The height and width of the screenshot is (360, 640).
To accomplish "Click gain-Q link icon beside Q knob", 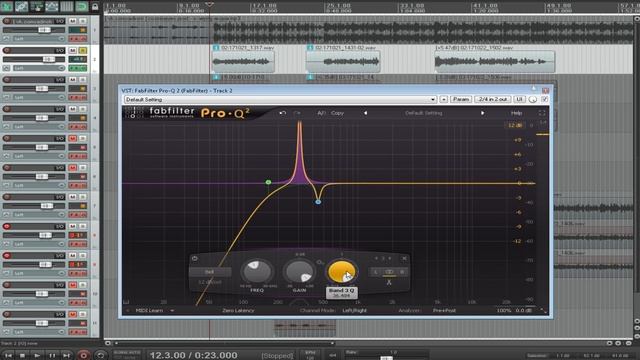I will (320, 262).
